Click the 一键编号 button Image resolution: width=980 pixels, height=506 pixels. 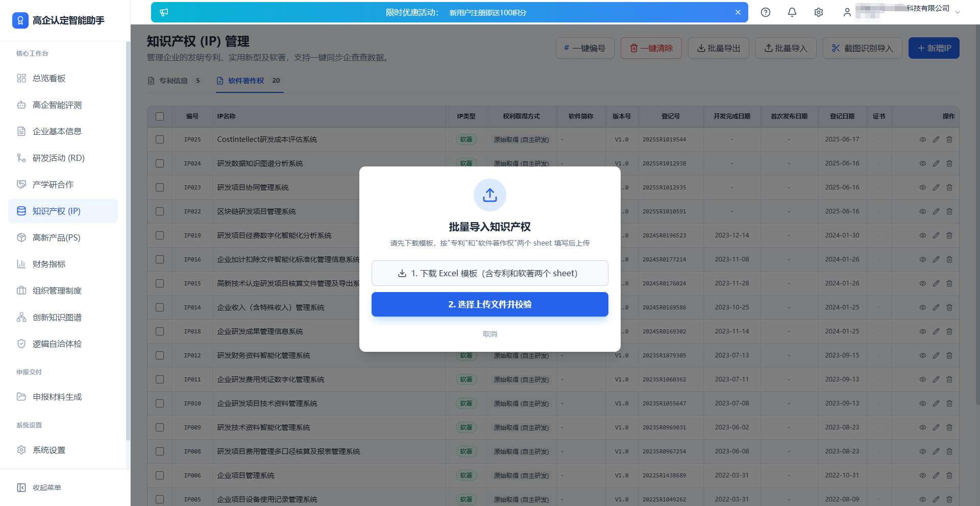coord(585,48)
